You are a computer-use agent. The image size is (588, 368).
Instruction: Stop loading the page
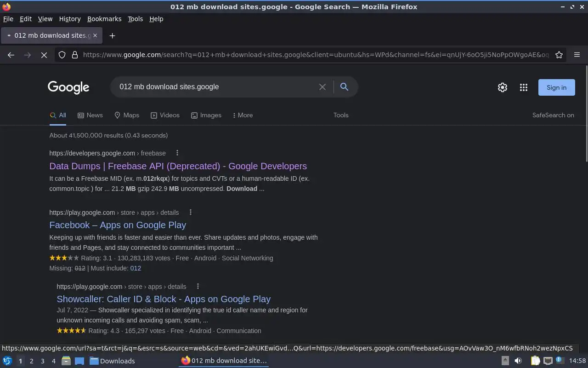[44, 55]
